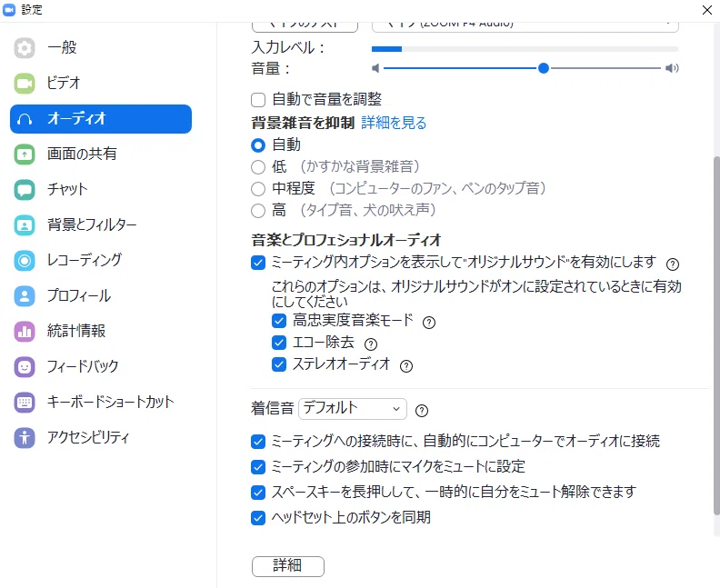Image resolution: width=720 pixels, height=588 pixels.
Task: Open ビデオ settings tab
Action: pos(101,83)
